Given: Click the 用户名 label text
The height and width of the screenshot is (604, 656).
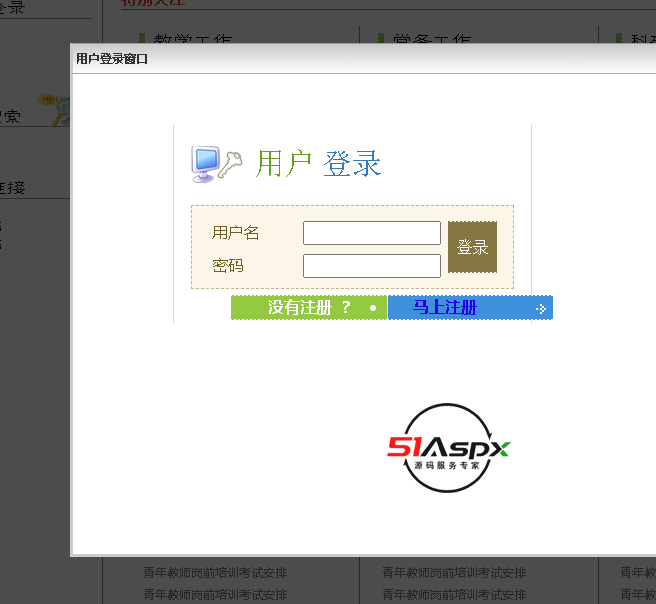Looking at the screenshot, I should 236,233.
